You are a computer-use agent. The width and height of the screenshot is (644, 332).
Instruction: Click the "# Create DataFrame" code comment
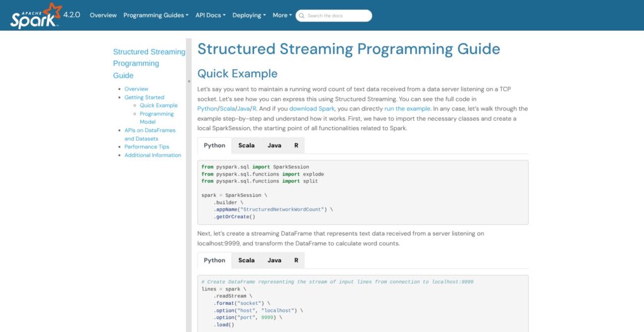(x=337, y=282)
